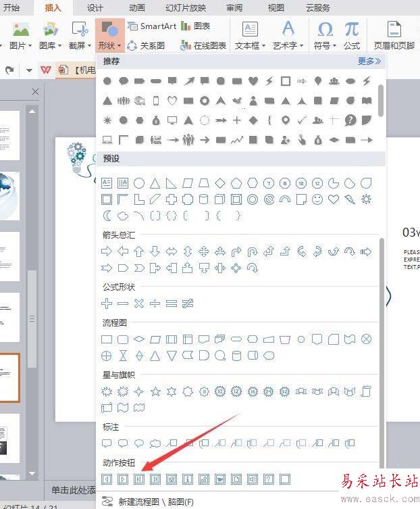Open 页眉和页脚 header and footer

tap(394, 36)
